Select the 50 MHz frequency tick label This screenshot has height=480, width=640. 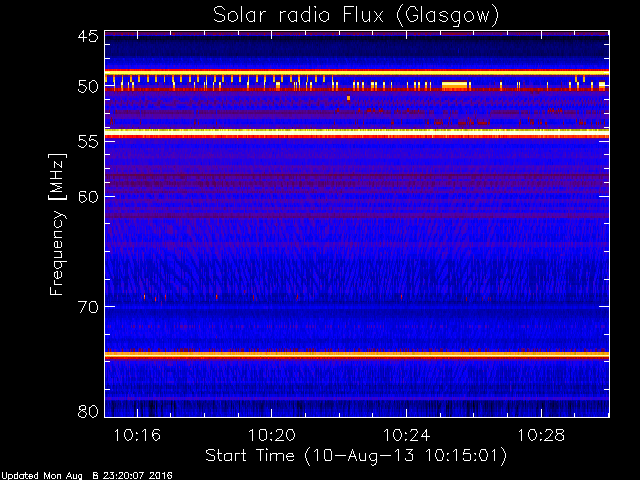[x=87, y=87]
